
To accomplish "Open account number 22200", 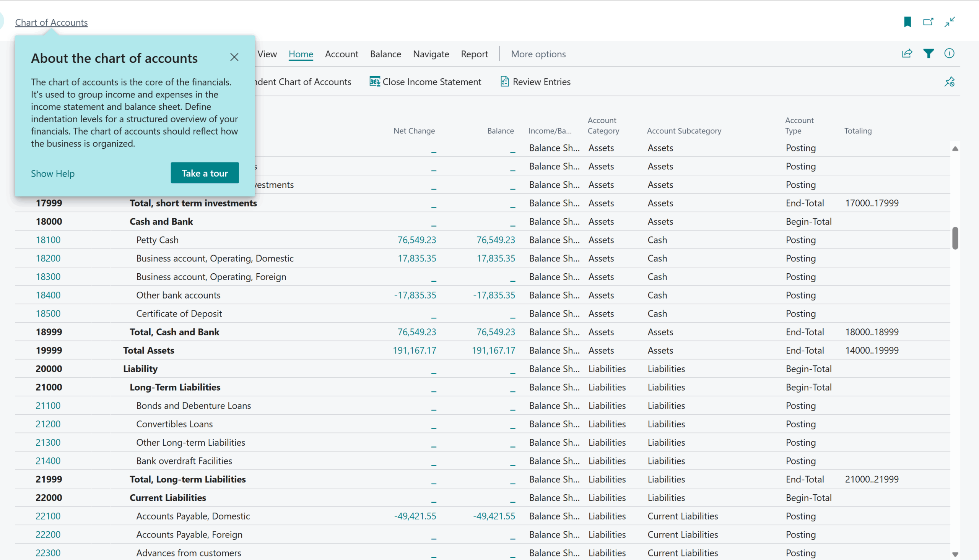I will point(48,535).
